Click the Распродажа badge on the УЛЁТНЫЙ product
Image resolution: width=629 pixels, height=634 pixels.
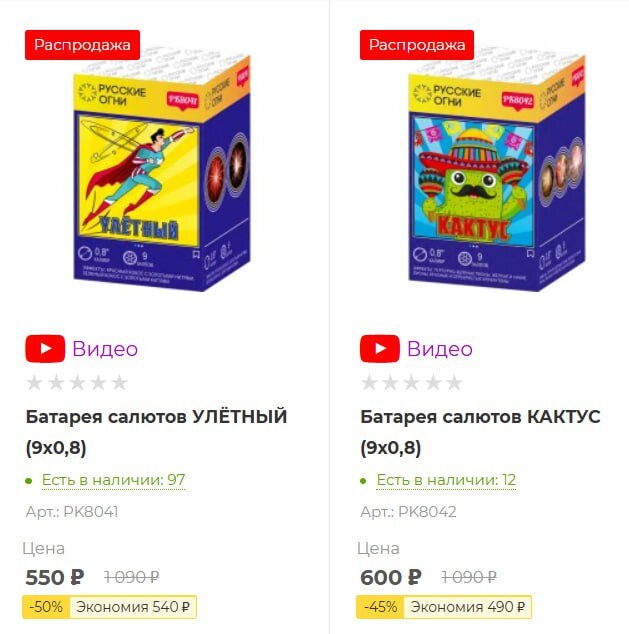[82, 45]
